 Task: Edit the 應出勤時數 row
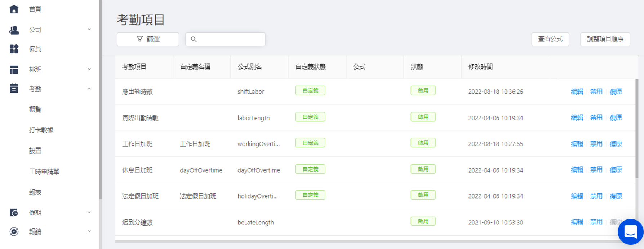pyautogui.click(x=577, y=92)
